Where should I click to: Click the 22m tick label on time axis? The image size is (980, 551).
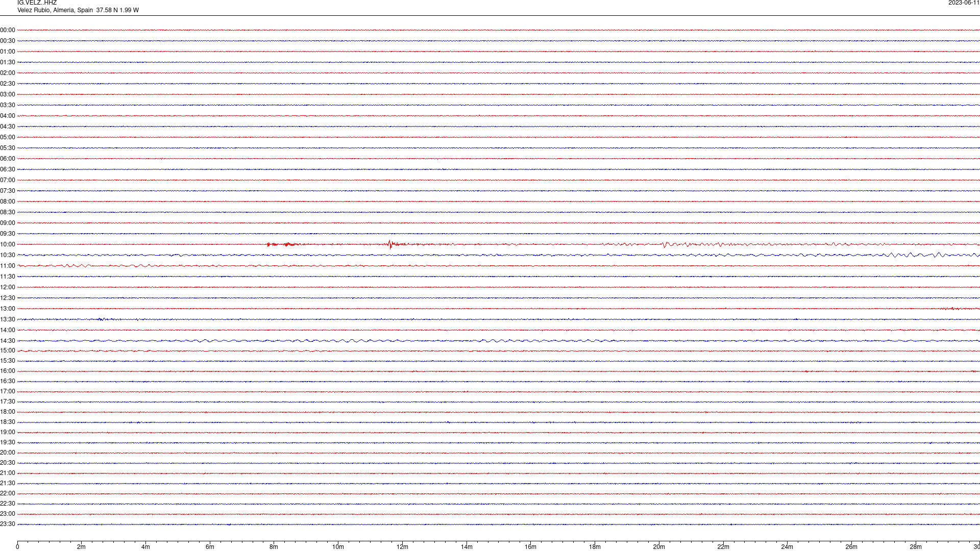pyautogui.click(x=723, y=547)
